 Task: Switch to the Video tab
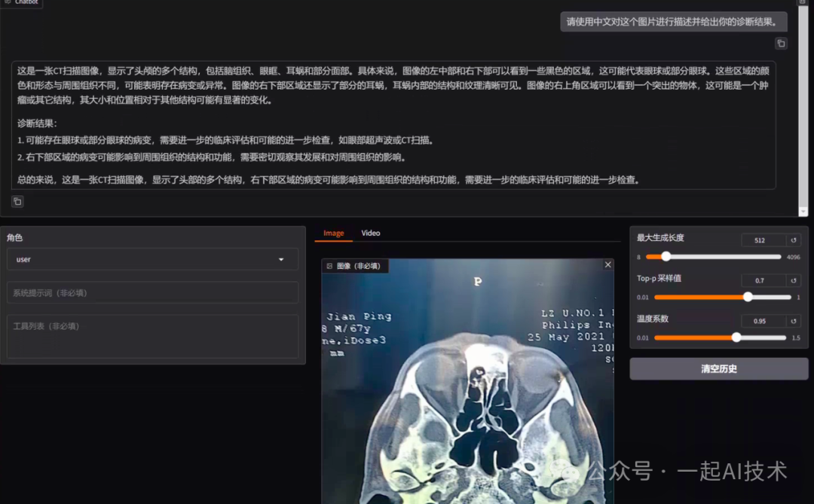(x=370, y=233)
